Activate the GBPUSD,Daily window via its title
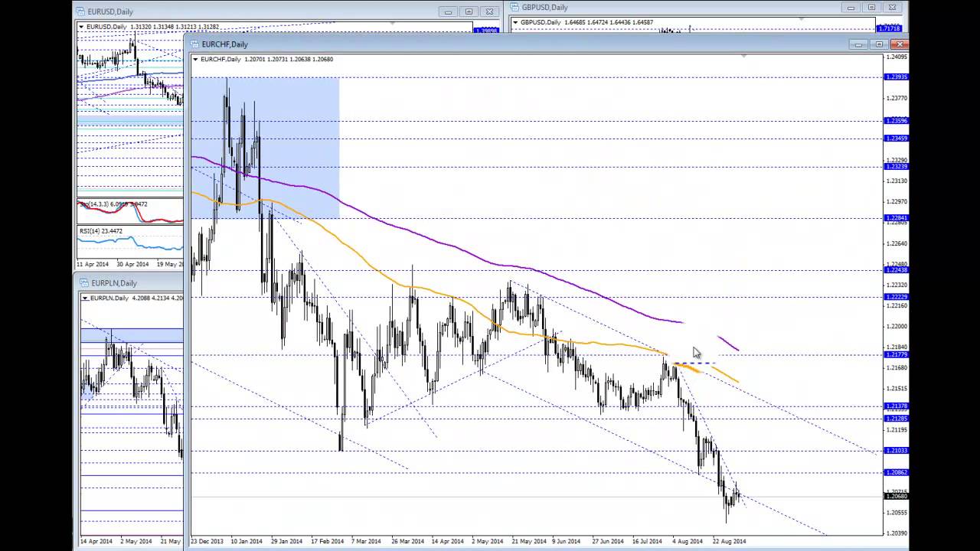980x551 pixels. (545, 8)
